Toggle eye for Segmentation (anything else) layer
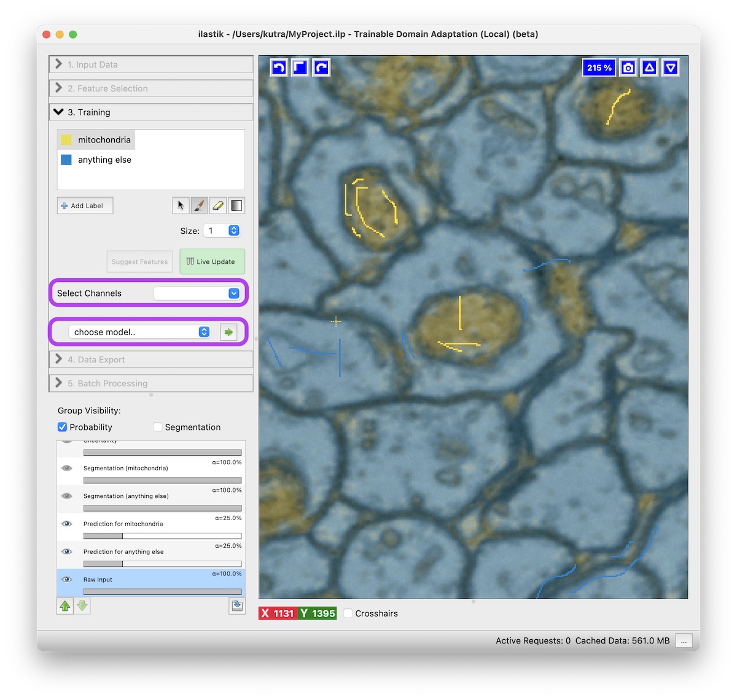The width and height of the screenshot is (737, 700). (x=67, y=496)
